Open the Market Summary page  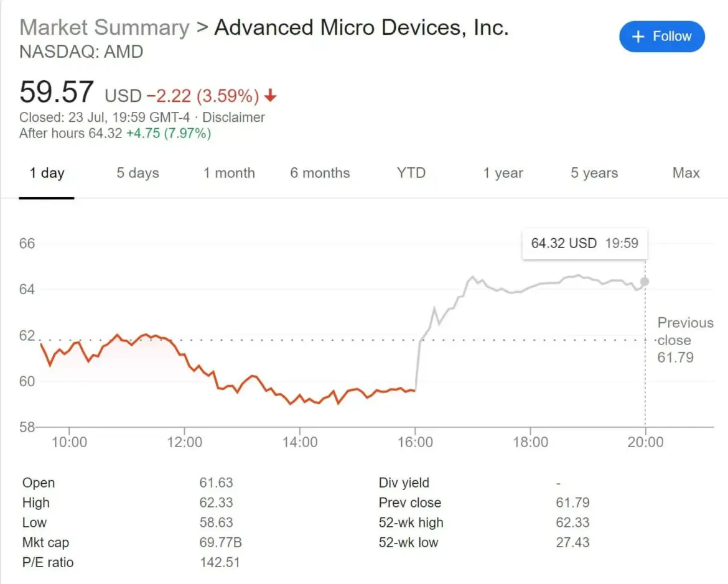tap(104, 27)
